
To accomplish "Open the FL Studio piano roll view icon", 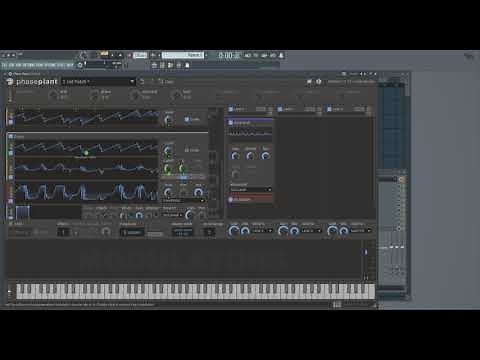I will point(163,65).
